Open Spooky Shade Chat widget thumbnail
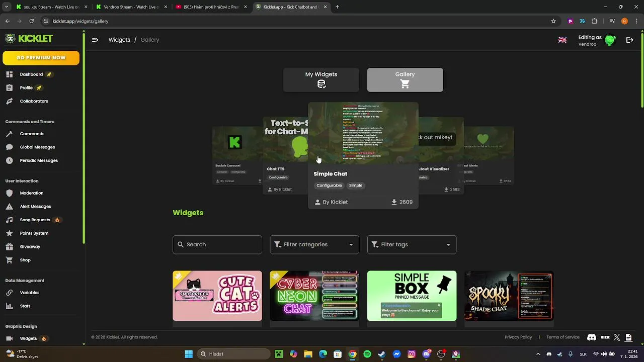This screenshot has width=644, height=362. tap(509, 296)
